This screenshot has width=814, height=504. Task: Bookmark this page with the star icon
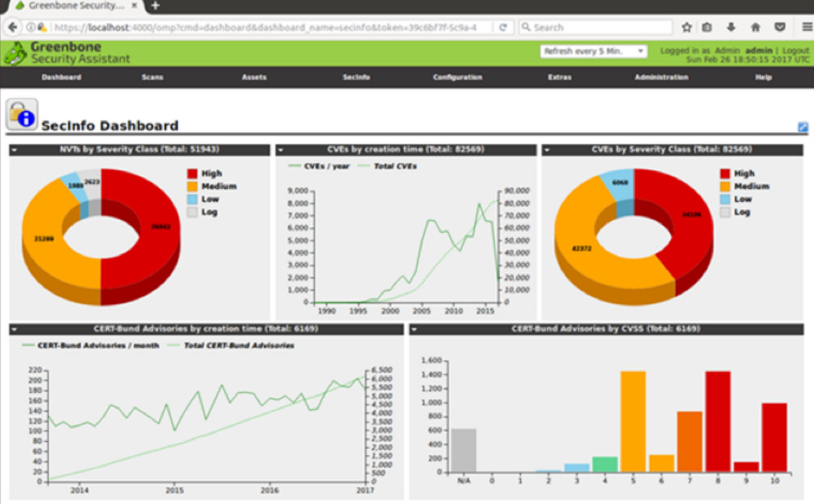pos(687,27)
